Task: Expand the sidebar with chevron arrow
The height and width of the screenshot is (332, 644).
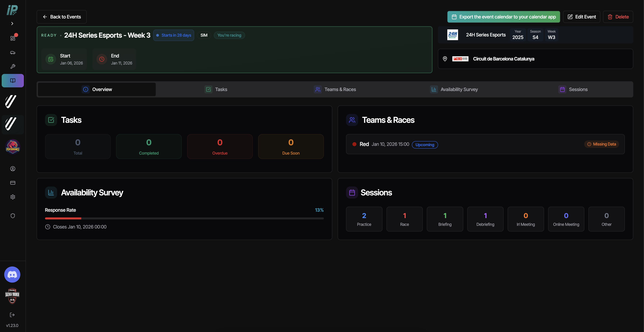Action: [12, 24]
